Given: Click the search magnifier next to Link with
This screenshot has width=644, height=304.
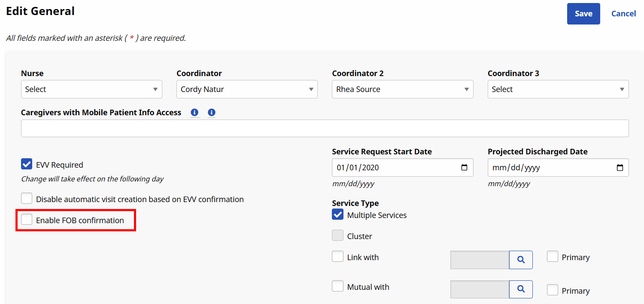Looking at the screenshot, I should [x=521, y=260].
